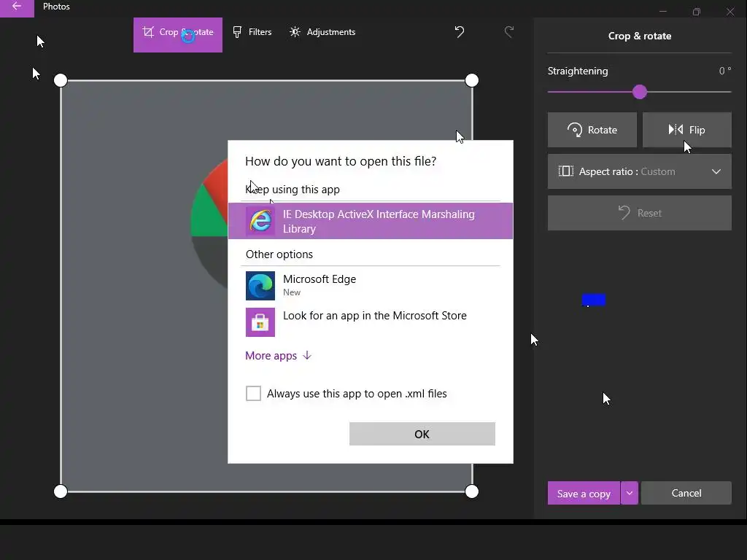This screenshot has width=747, height=560.
Task: Restore the Photos window size
Action: 697,12
